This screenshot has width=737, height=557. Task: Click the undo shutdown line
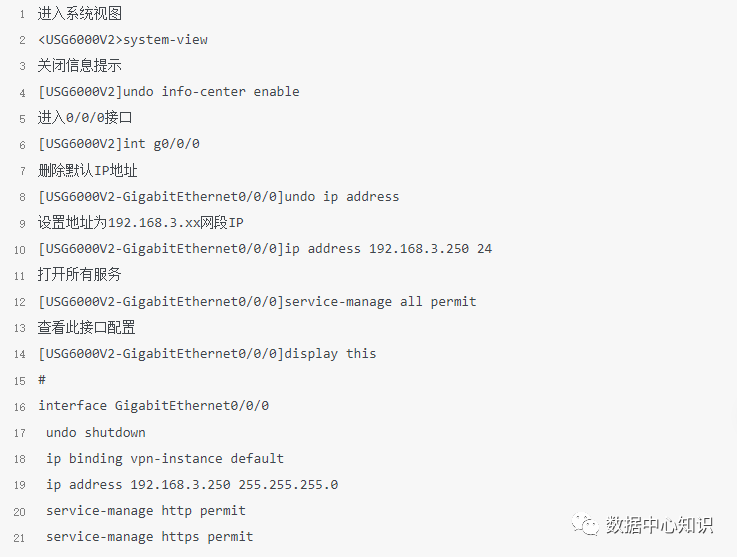pos(96,432)
